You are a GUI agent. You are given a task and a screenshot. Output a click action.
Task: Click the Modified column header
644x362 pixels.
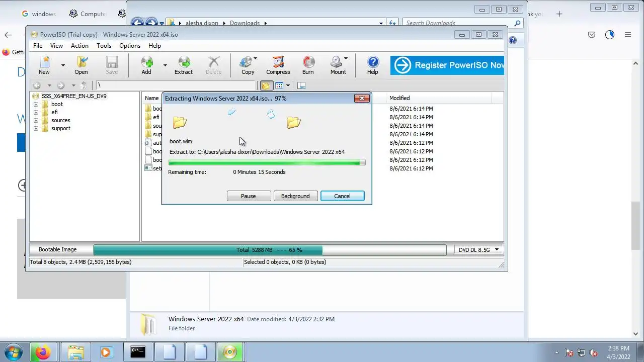(399, 98)
